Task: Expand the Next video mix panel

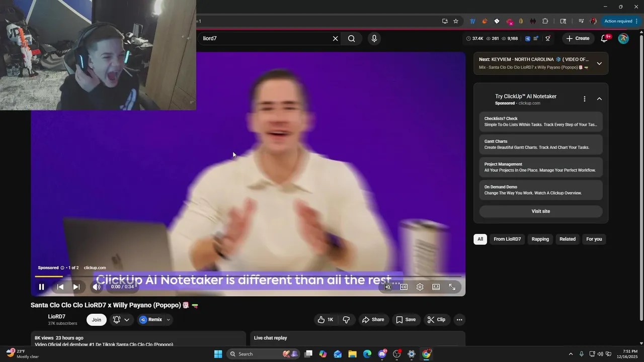Action: tap(599, 63)
